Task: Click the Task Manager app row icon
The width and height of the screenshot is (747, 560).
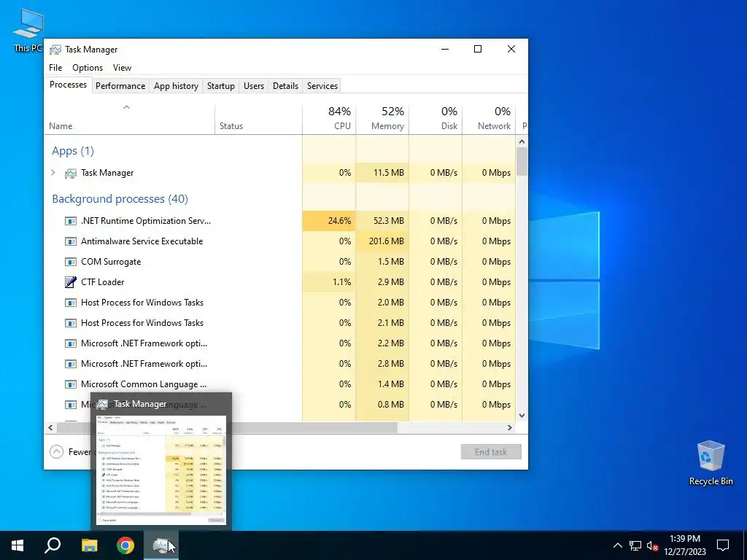Action: pyautogui.click(x=71, y=174)
